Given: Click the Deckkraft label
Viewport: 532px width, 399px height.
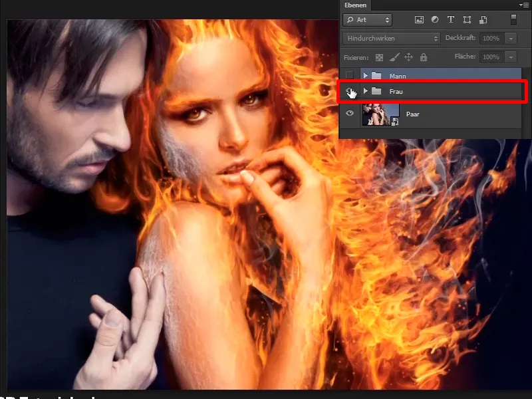Looking at the screenshot, I should (x=460, y=38).
